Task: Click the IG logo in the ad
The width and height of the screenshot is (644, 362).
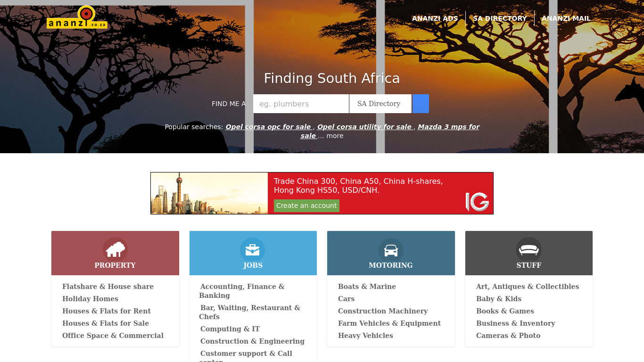Action: tap(477, 201)
